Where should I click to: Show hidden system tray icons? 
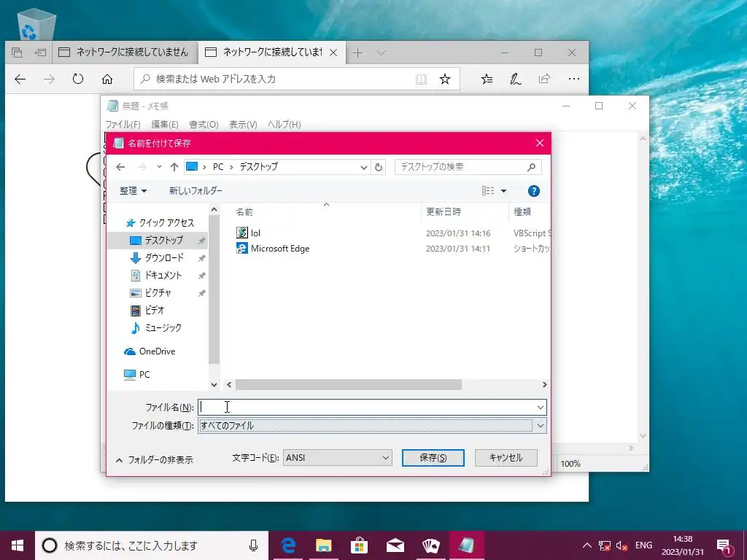[587, 545]
